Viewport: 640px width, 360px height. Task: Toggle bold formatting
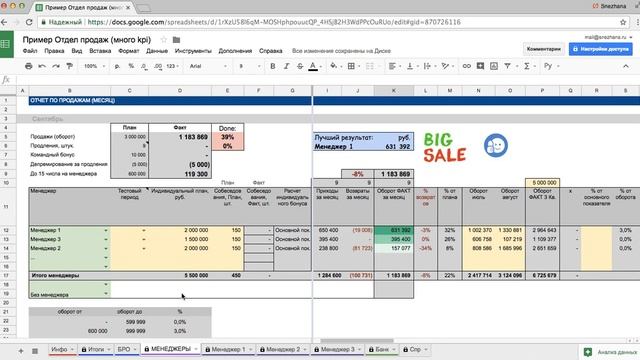pos(273,66)
